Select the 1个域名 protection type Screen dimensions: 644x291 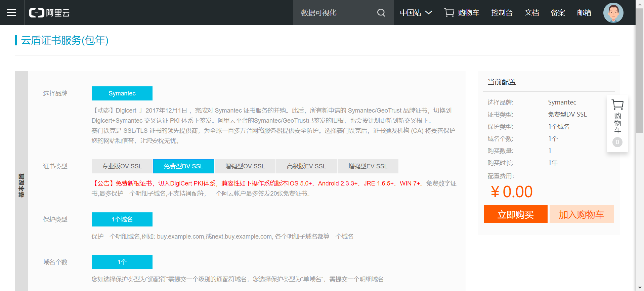coord(122,219)
